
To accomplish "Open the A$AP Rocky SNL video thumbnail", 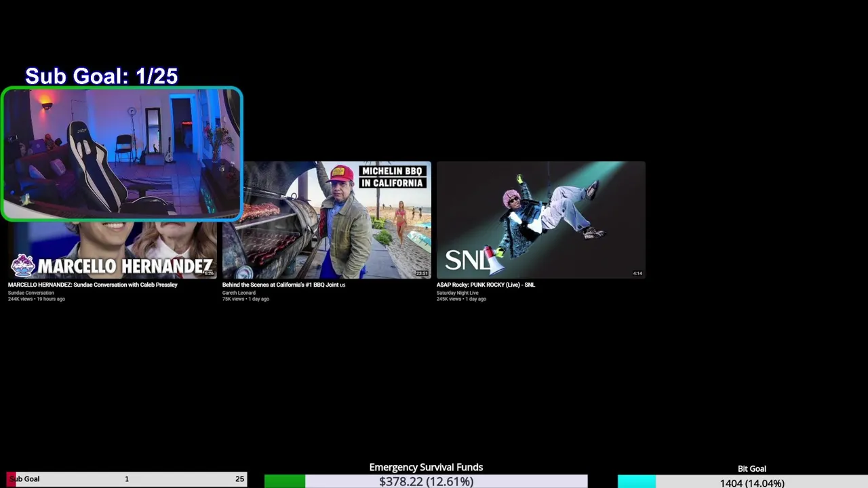I will point(541,220).
